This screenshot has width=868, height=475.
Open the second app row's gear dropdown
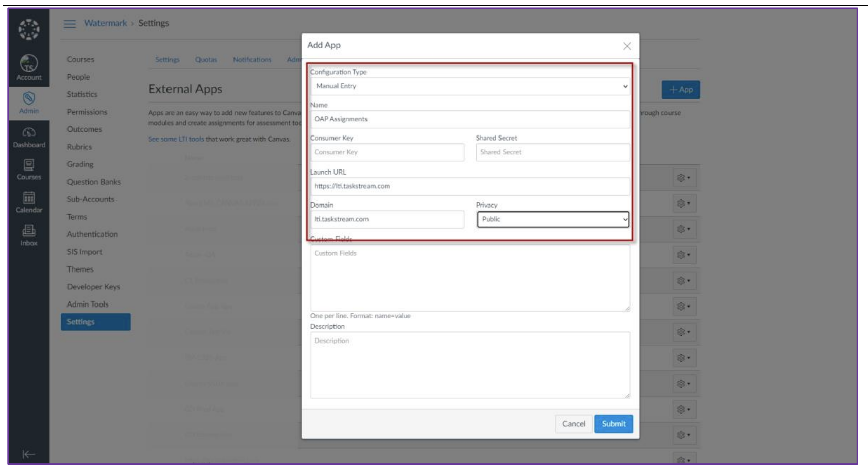coord(683,203)
